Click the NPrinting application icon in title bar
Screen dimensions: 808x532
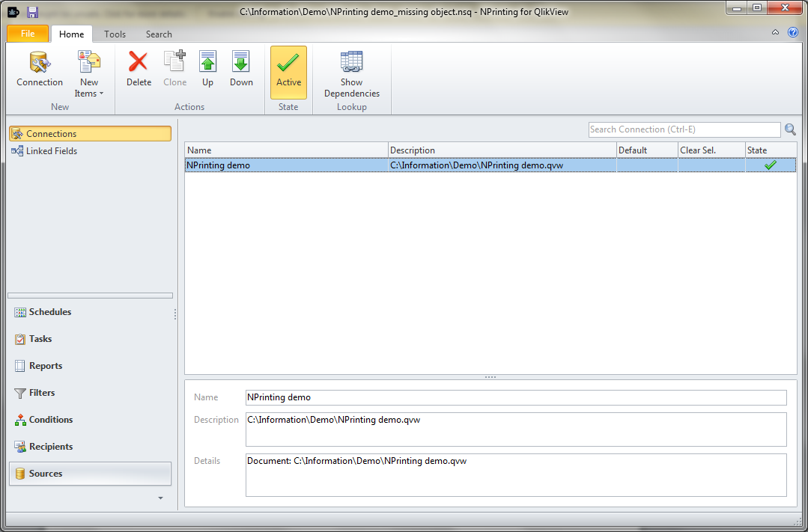[13, 12]
